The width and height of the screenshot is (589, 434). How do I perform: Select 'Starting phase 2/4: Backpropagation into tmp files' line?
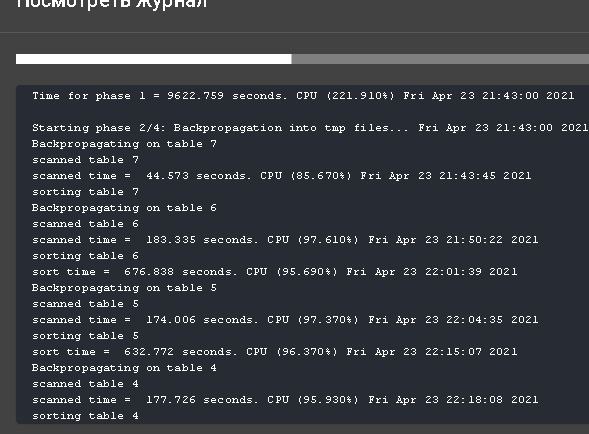pos(310,128)
